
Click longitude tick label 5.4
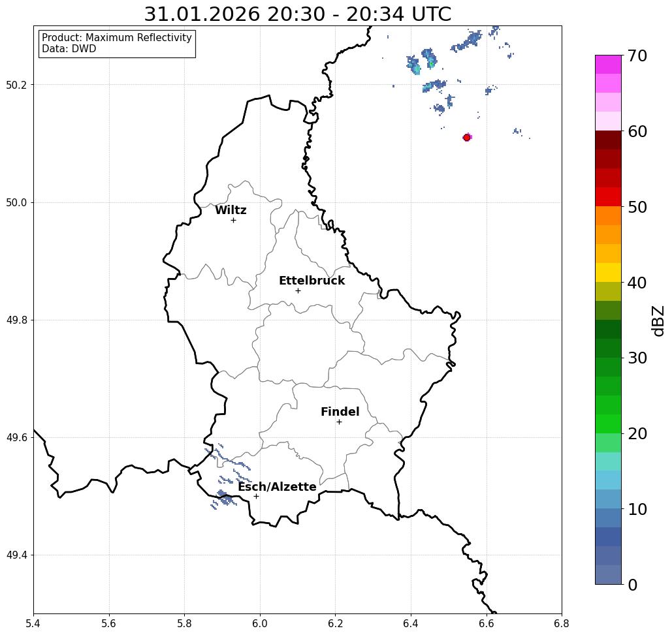33,623
